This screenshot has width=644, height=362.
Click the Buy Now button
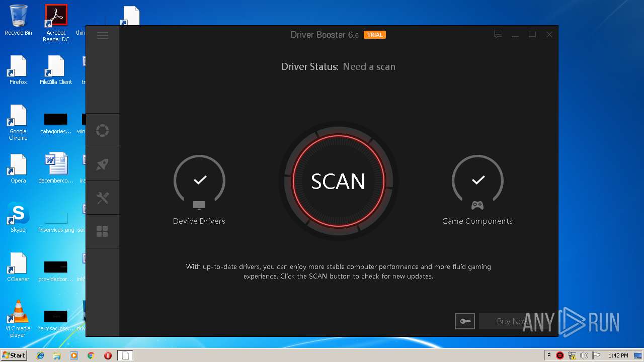[513, 321]
